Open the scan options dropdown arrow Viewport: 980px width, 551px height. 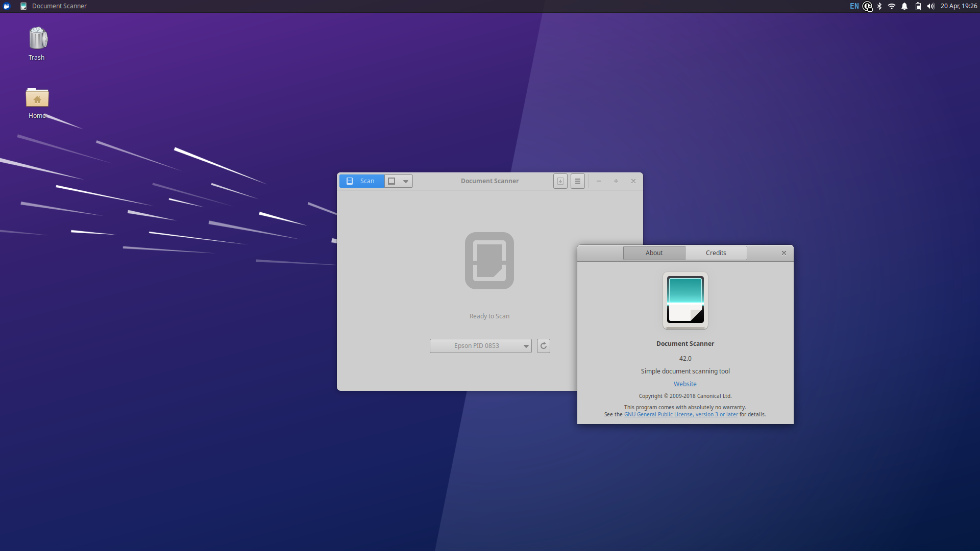coord(405,181)
